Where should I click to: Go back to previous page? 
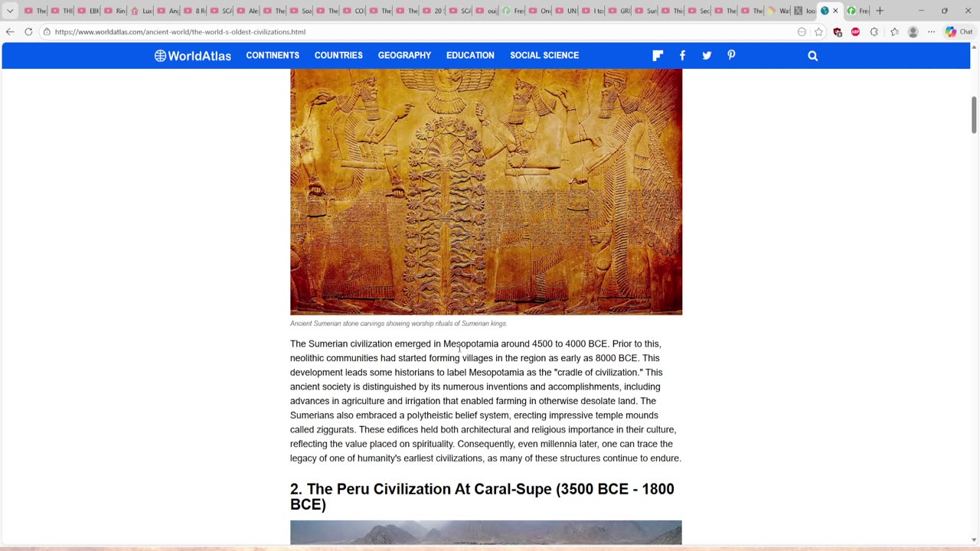(x=10, y=31)
